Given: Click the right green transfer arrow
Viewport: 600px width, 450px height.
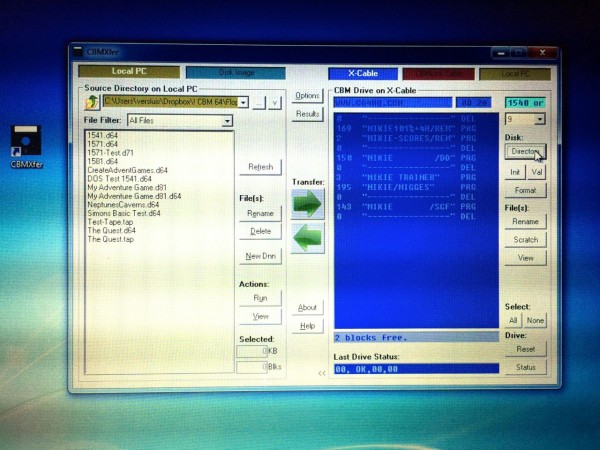Looking at the screenshot, I should pos(307,204).
